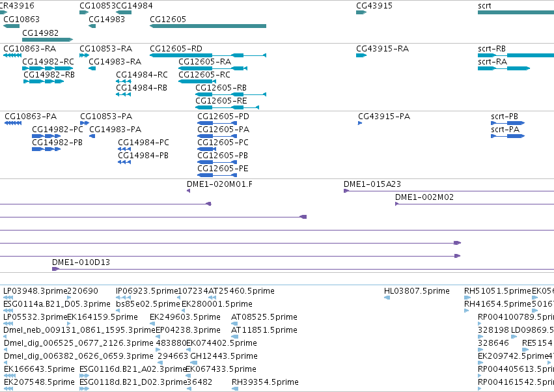
Task: Click EST EK164159.5prime
Action: click(x=69, y=324)
